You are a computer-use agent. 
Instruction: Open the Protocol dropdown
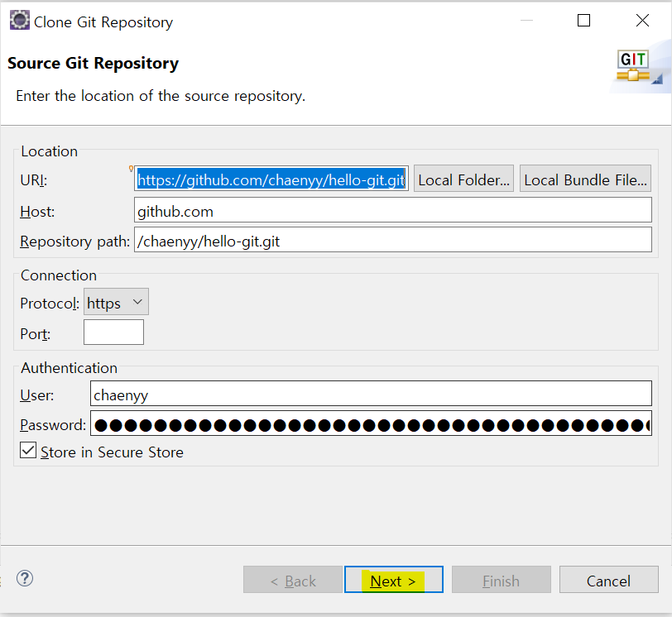[x=116, y=302]
